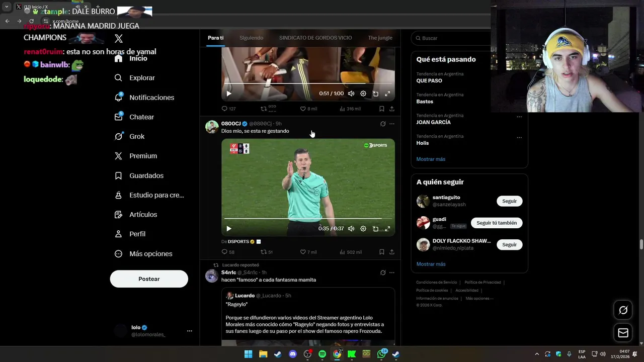Viewport: 644px width, 362px height.
Task: Open settings gear on 0800CJ video
Action: point(363,229)
